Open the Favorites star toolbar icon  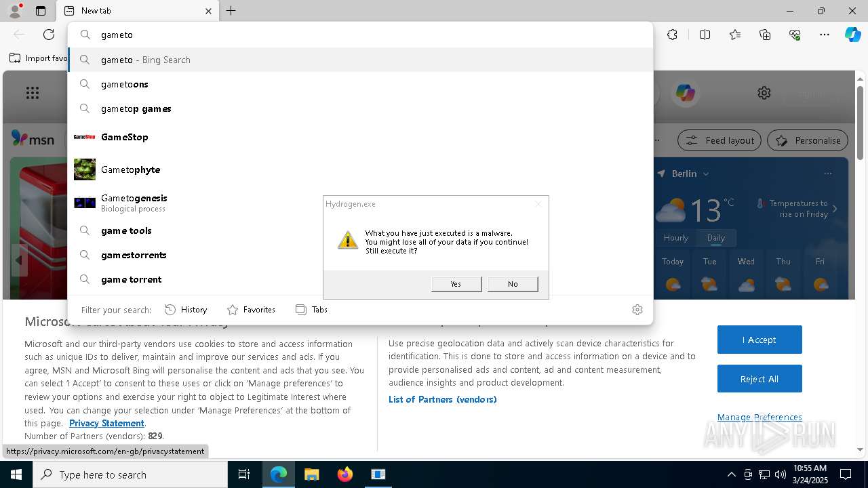735,35
